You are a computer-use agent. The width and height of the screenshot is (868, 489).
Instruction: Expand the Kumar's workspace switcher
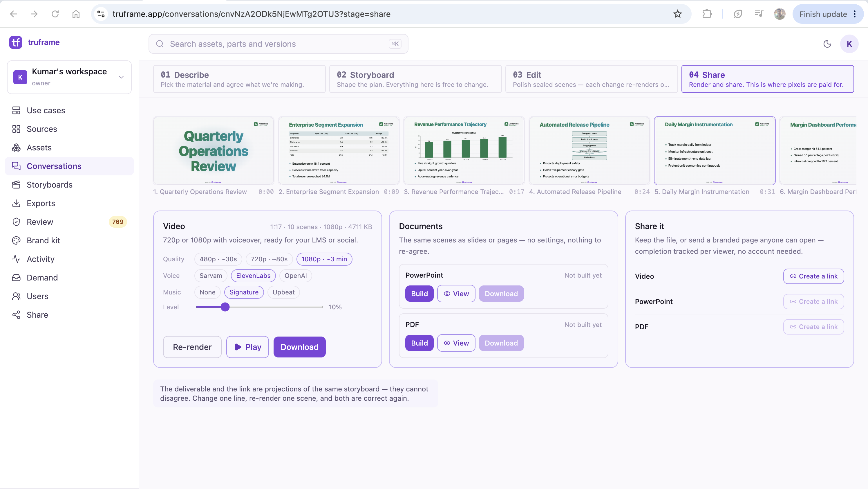point(69,77)
